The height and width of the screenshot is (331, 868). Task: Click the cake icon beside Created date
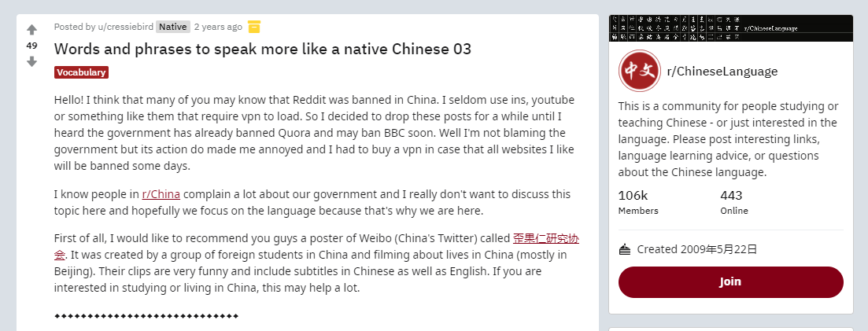tap(624, 249)
